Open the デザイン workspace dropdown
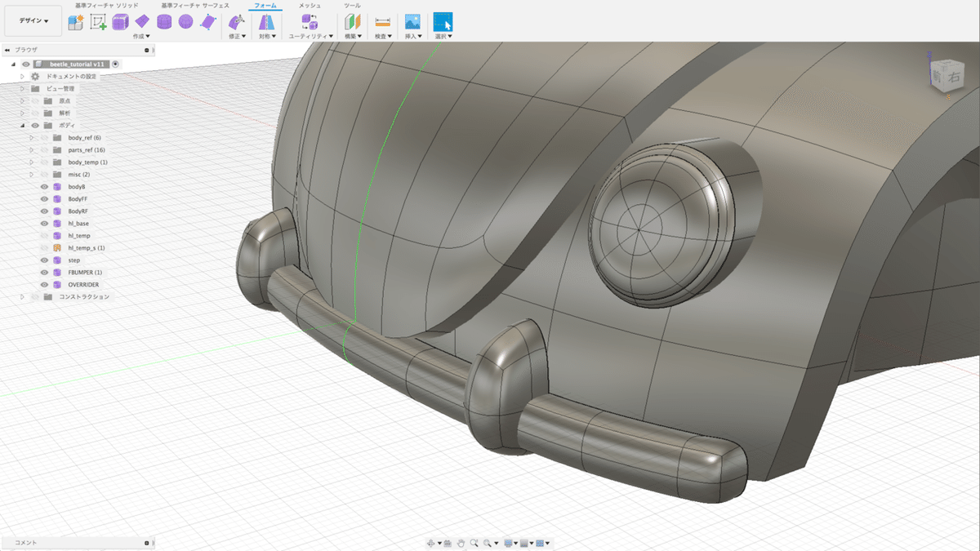Viewport: 980px width, 551px height. (x=33, y=21)
